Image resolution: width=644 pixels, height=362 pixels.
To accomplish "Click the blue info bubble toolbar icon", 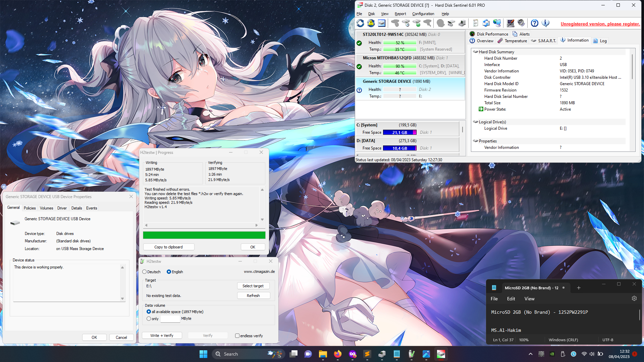I will [545, 23].
